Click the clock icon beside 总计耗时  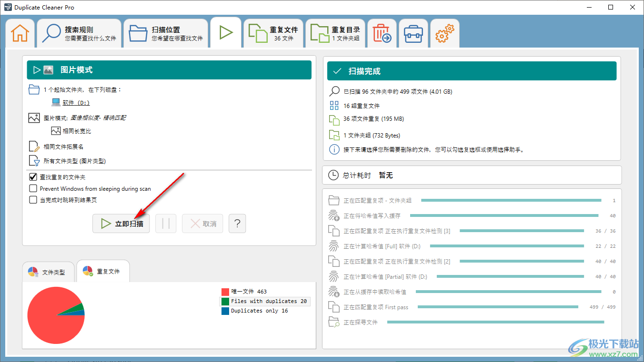point(333,175)
